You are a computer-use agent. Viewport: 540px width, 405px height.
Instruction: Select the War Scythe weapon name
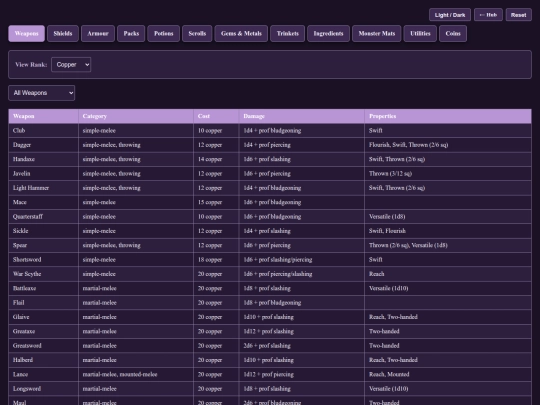(x=27, y=274)
